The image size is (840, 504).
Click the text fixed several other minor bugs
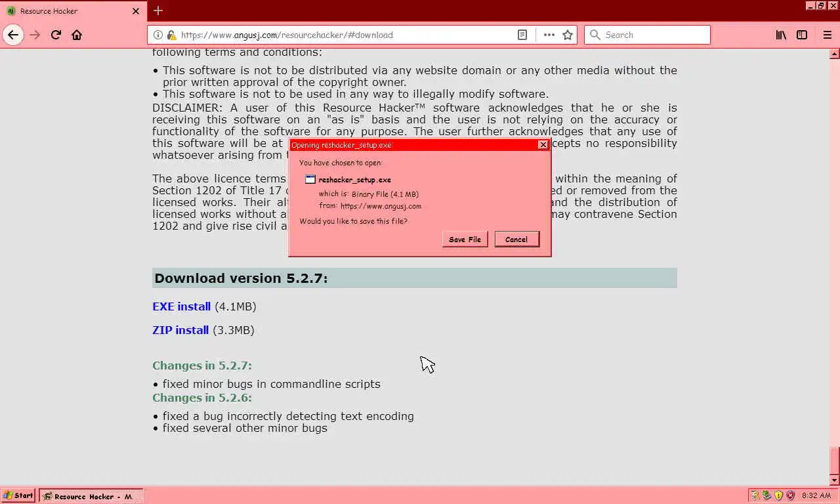[x=245, y=428]
